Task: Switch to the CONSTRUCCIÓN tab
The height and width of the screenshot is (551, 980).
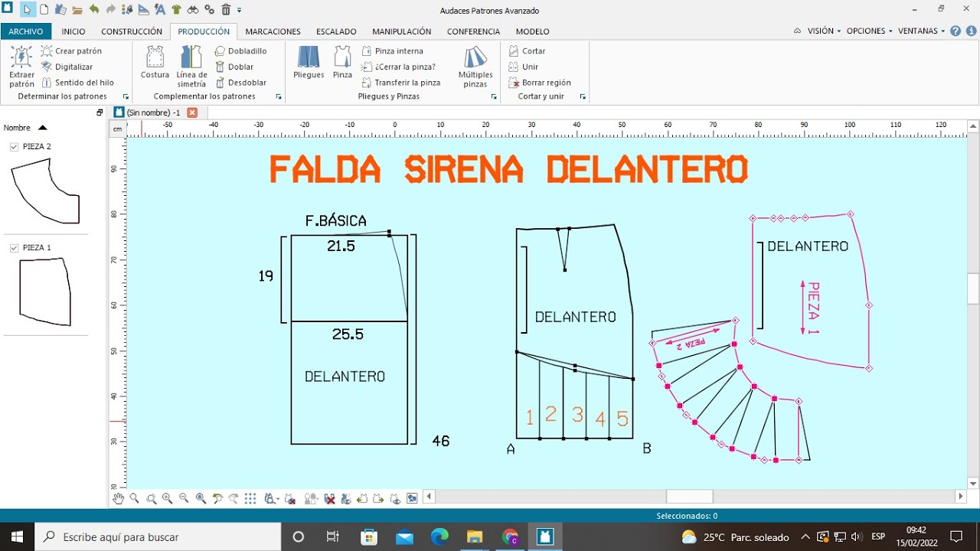Action: pos(132,31)
